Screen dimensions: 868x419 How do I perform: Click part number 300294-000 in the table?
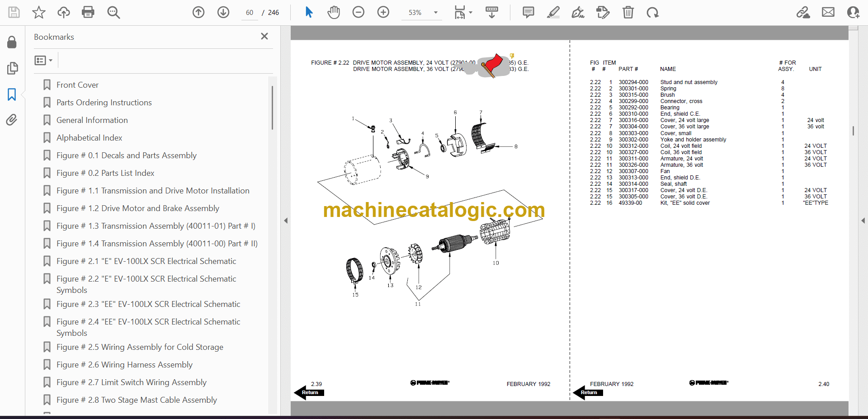(633, 82)
